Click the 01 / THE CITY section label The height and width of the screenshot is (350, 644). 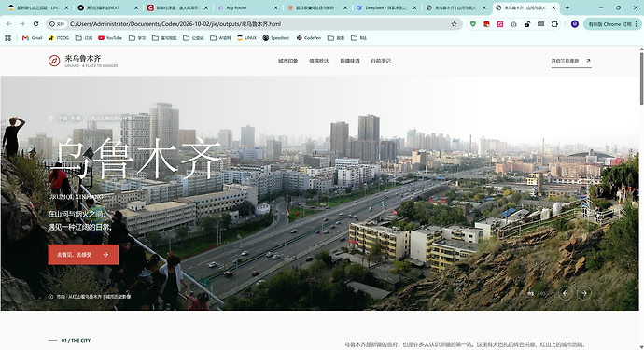coord(76,340)
